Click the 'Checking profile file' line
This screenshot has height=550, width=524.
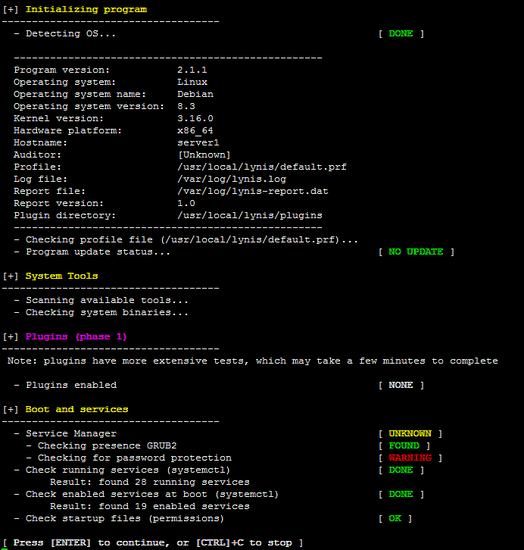(186, 240)
